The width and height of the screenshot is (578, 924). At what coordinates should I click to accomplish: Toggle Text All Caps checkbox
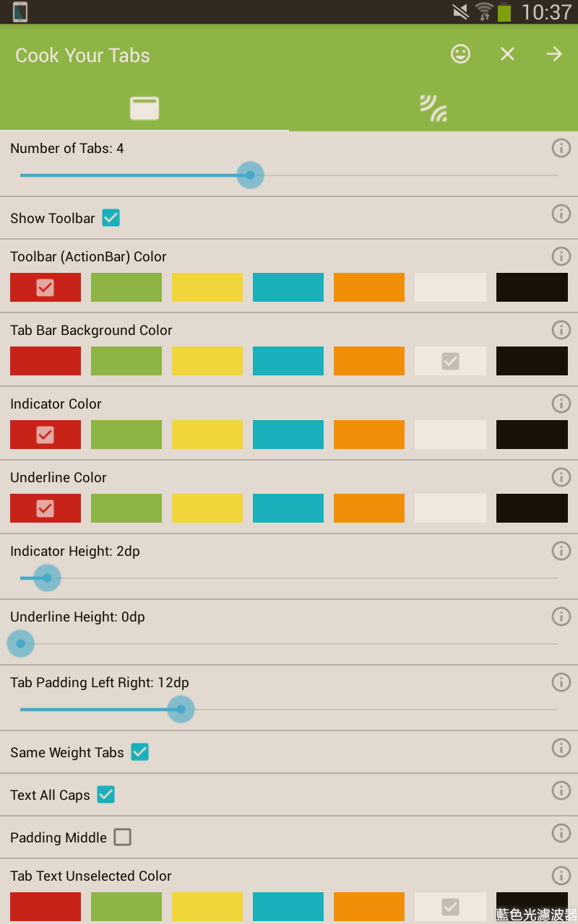[106, 795]
